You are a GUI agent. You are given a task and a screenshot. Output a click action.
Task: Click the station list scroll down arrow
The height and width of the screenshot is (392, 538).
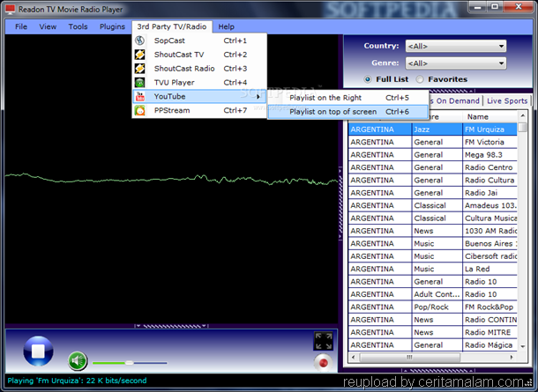pos(522,346)
